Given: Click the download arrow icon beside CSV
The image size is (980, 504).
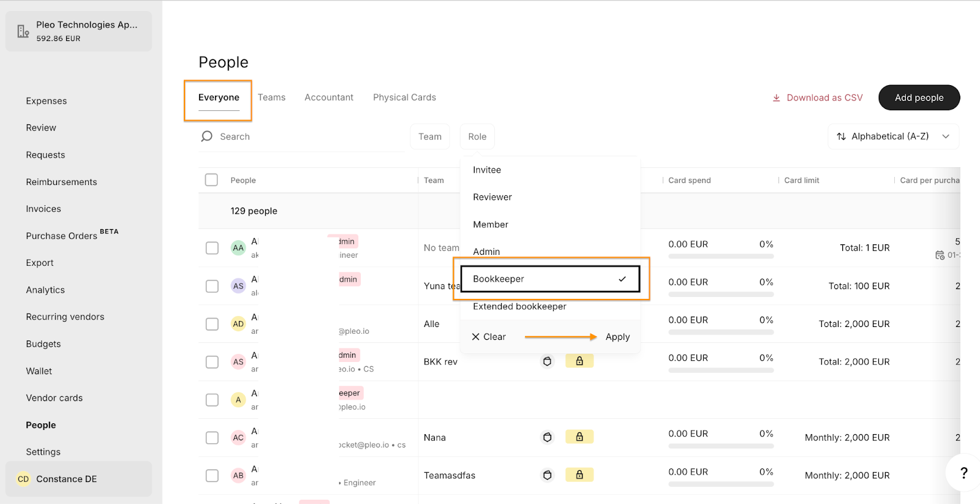Looking at the screenshot, I should (x=776, y=98).
